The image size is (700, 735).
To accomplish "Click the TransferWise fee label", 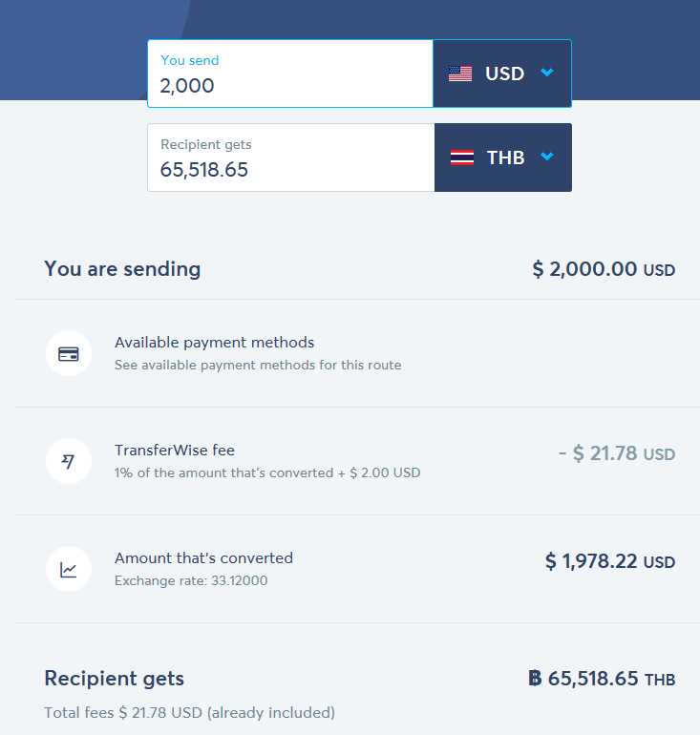I will (x=175, y=451).
